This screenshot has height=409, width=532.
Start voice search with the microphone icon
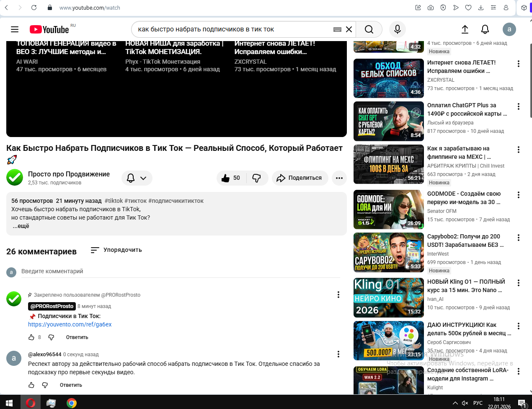click(397, 29)
